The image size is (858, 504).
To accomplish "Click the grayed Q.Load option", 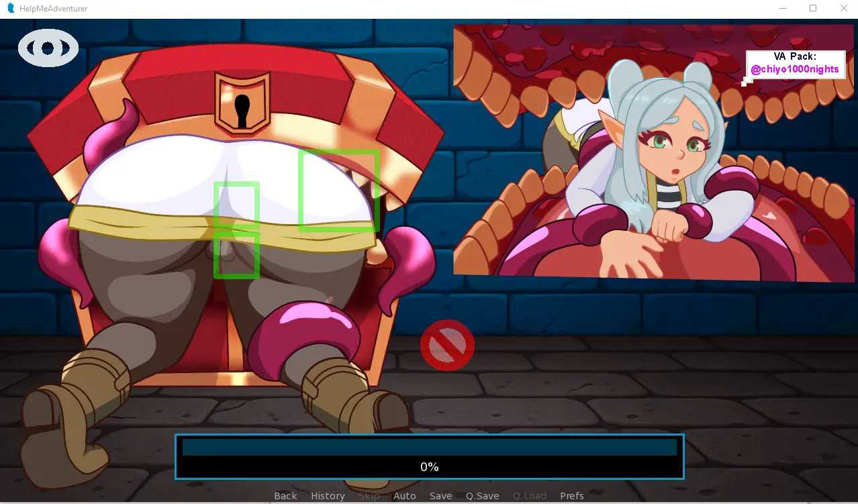I will pyautogui.click(x=529, y=495).
